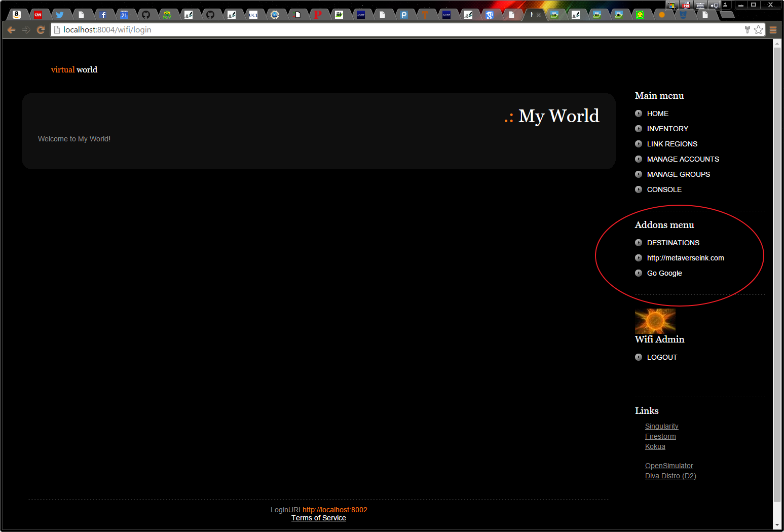Click the virtual world site logo
This screenshot has width=784, height=532.
[74, 70]
